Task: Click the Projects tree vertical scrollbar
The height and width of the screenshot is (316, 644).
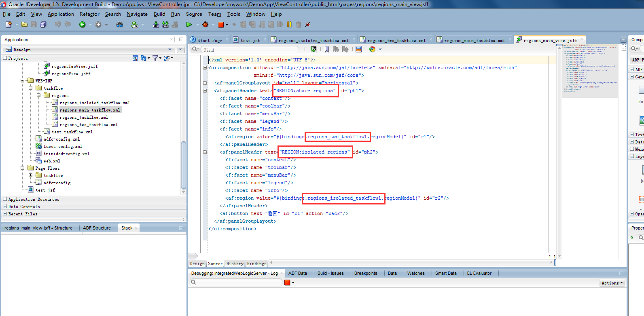Action: 184,166
